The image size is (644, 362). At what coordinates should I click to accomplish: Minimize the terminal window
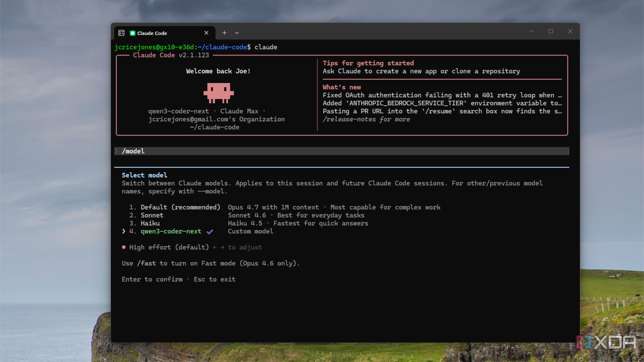click(x=531, y=31)
